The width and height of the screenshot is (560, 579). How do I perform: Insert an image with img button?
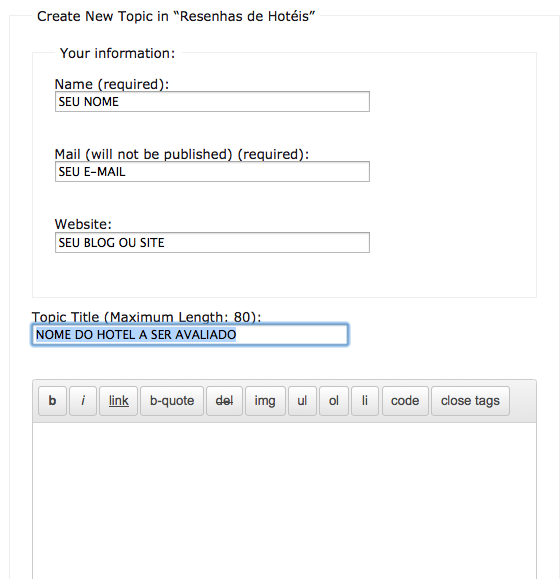point(265,401)
